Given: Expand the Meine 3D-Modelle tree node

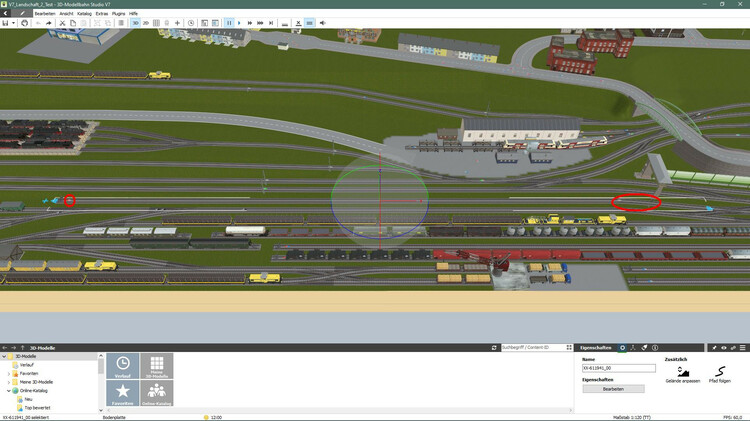Looking at the screenshot, I should (x=9, y=382).
